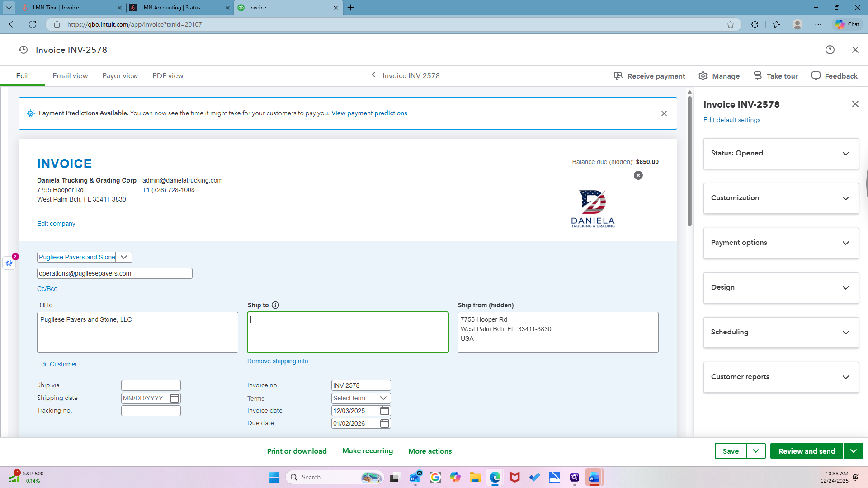The height and width of the screenshot is (488, 868).
Task: Open the Due date calendar picker
Action: click(385, 423)
